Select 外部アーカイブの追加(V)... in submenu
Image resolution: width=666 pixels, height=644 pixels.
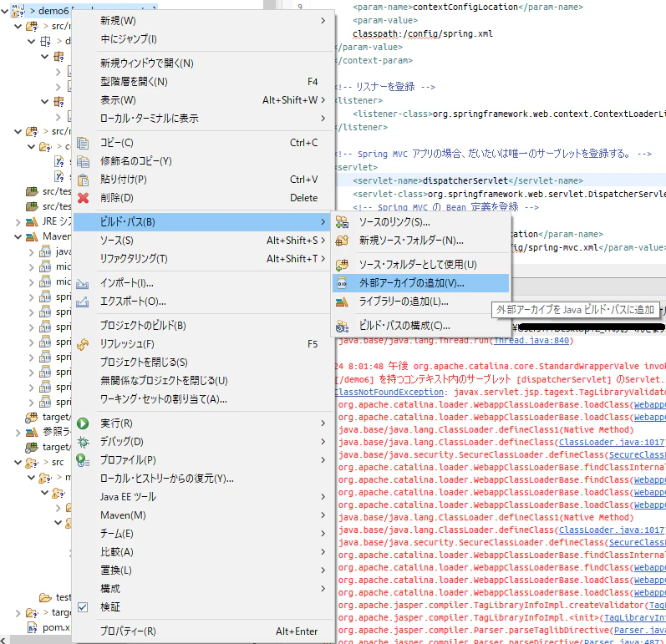pos(421,283)
